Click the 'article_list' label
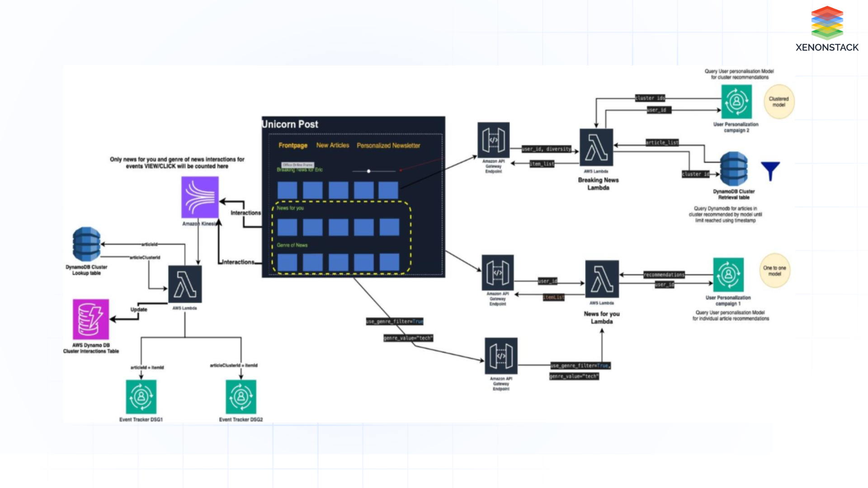This screenshot has height=488, width=868. [662, 143]
